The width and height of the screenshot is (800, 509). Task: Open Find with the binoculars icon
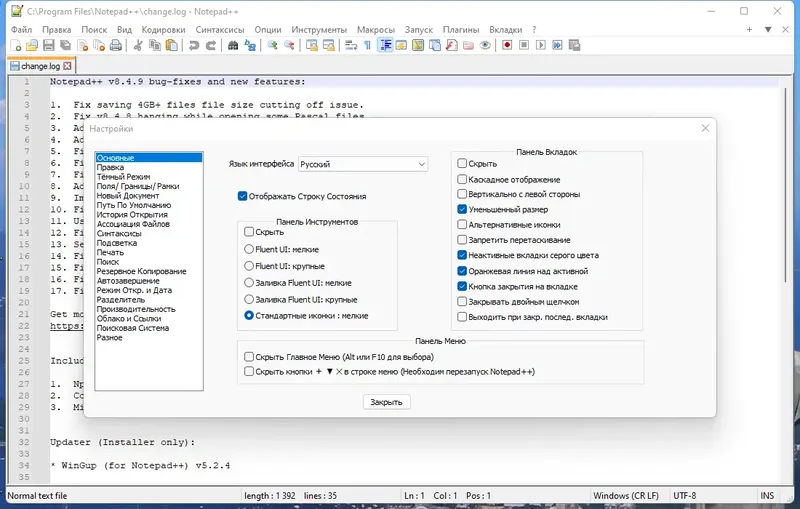233,45
